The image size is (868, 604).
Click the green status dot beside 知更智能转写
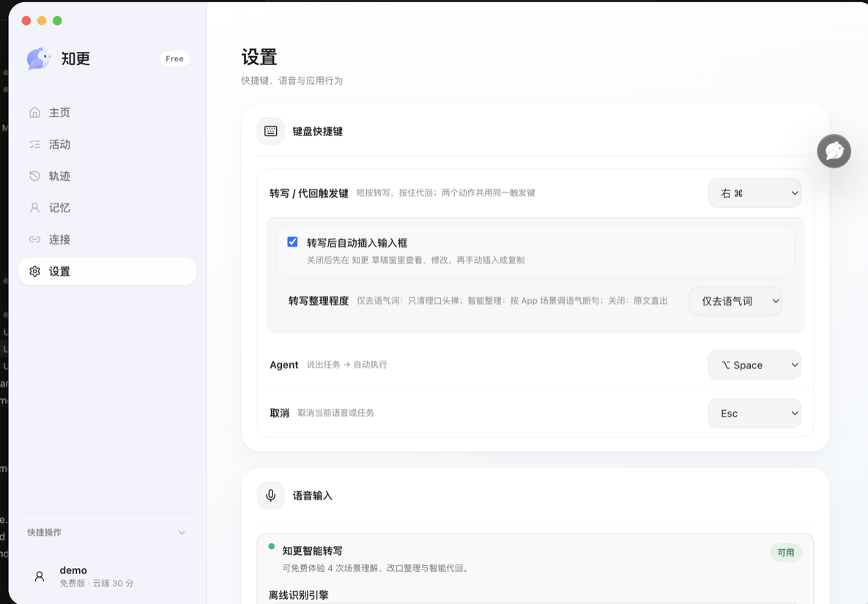[x=271, y=546]
